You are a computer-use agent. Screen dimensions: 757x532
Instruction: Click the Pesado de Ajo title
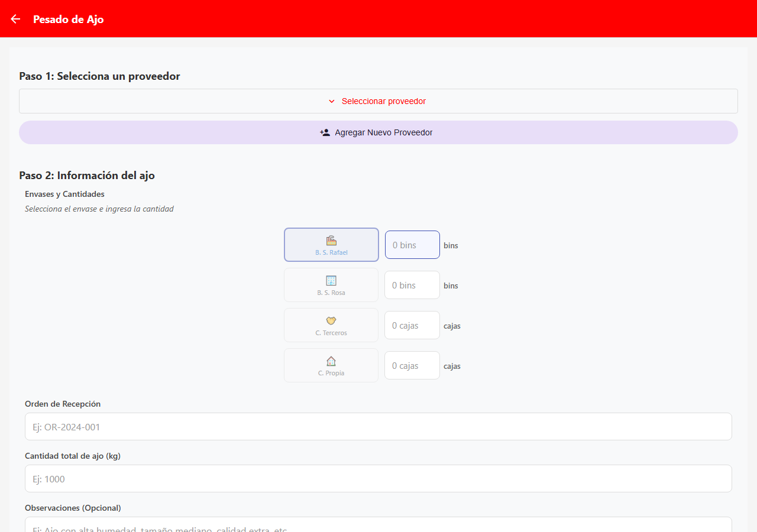tap(69, 19)
